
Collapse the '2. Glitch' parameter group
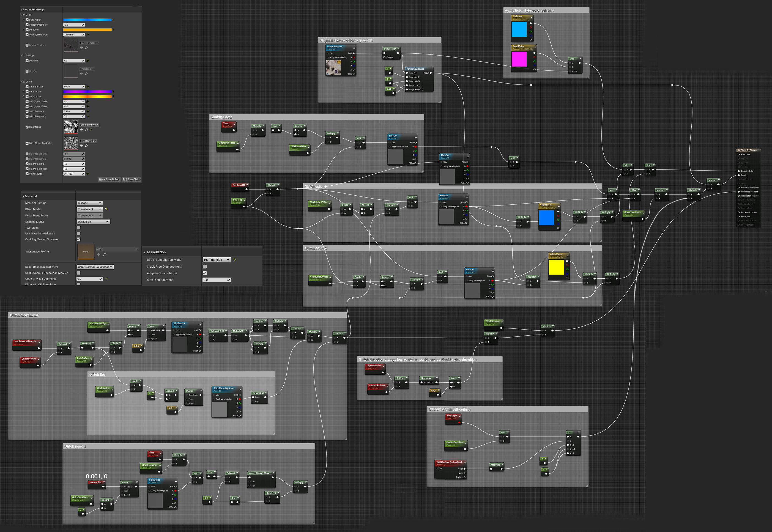pyautogui.click(x=22, y=82)
